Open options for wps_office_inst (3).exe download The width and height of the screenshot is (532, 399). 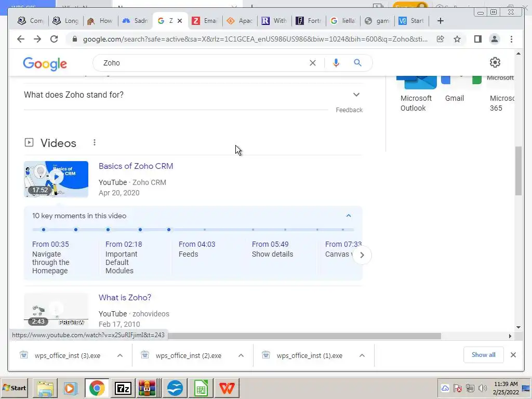click(120, 355)
